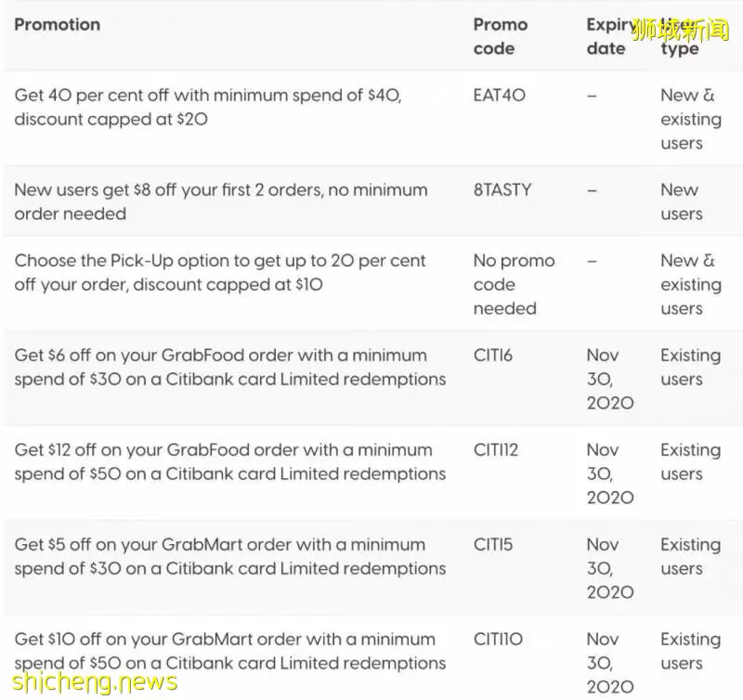The height and width of the screenshot is (700, 743).
Task: Click the shicheng.news watermark link
Action: 95,682
